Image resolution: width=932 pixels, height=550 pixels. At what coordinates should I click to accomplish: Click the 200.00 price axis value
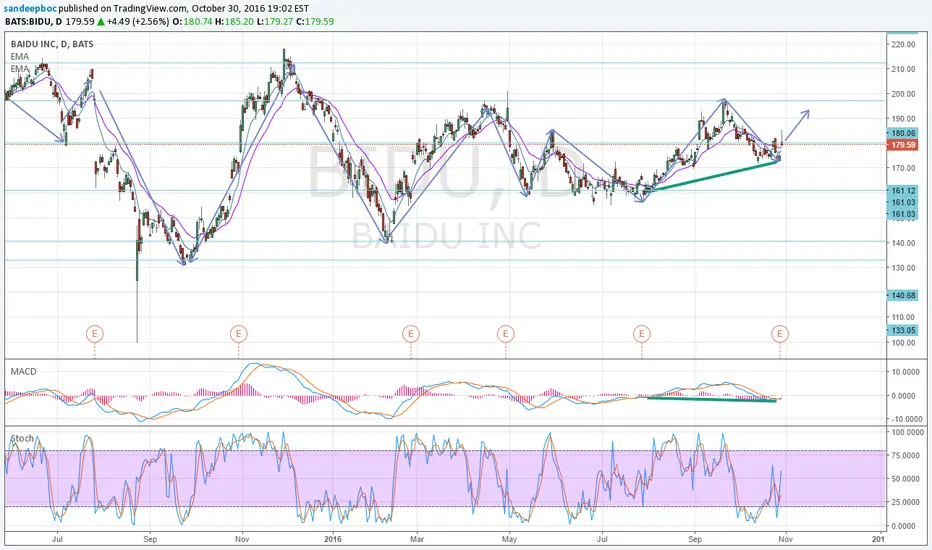click(903, 94)
